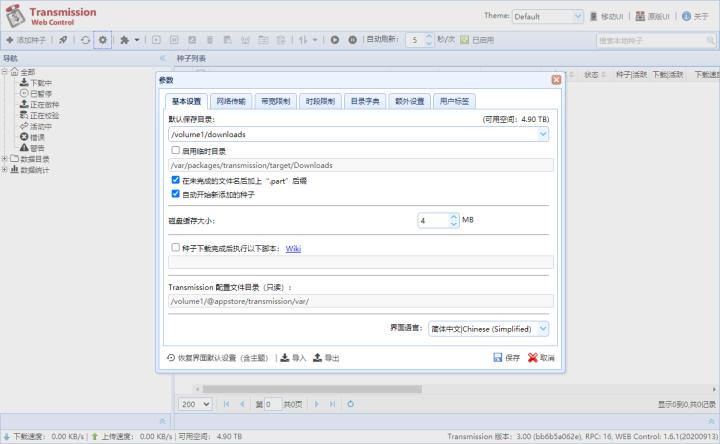The width and height of the screenshot is (720, 444).
Task: Click the trash can remove-torrent toolbar icon
Action: [x=210, y=40]
